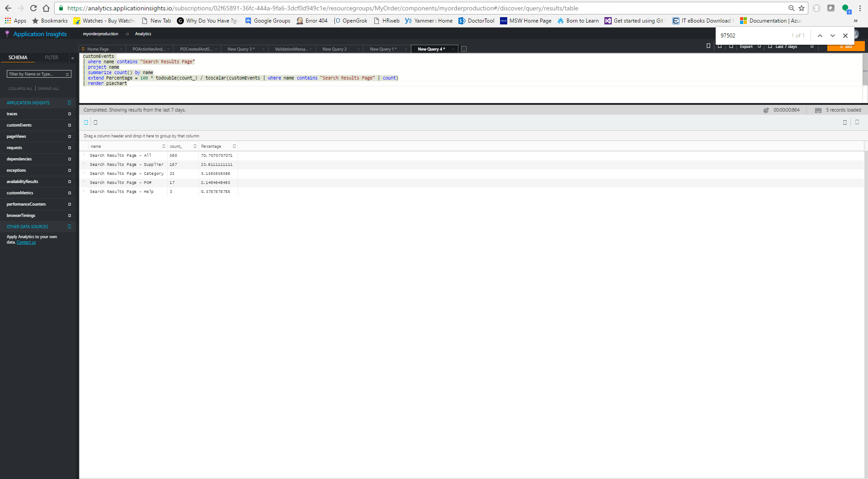Click the myorderproduction breadcrumb
Viewport: 868px width, 479px height.
[x=100, y=34]
